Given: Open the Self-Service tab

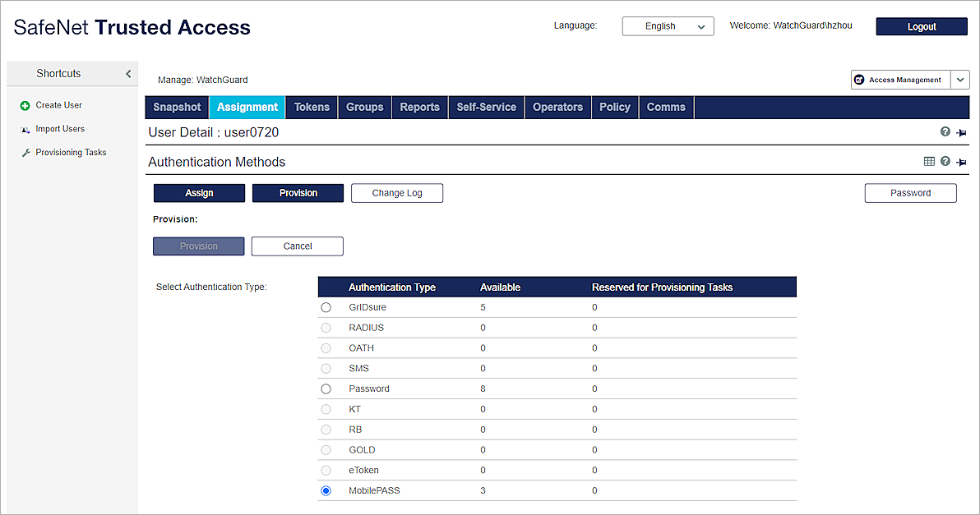Looking at the screenshot, I should [486, 107].
